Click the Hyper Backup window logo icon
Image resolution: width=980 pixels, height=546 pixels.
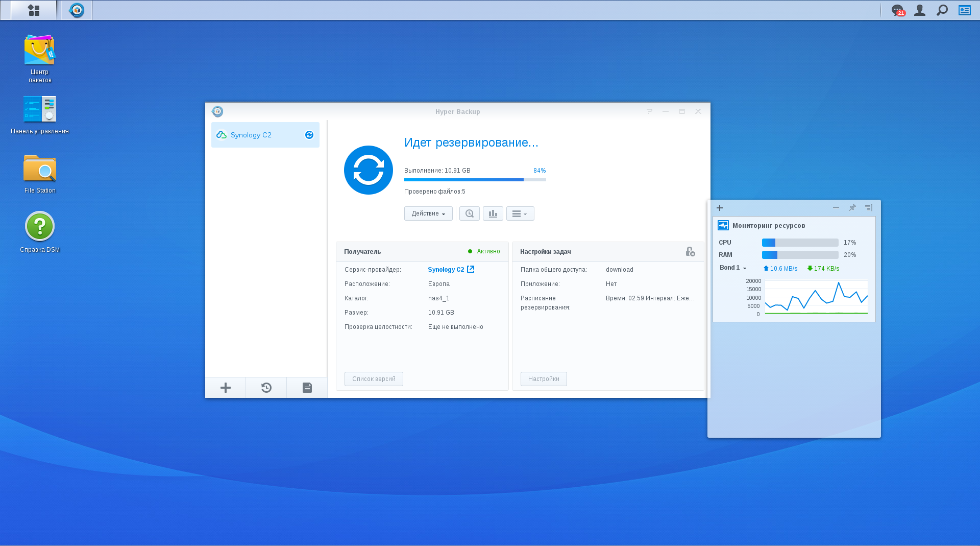tap(217, 111)
